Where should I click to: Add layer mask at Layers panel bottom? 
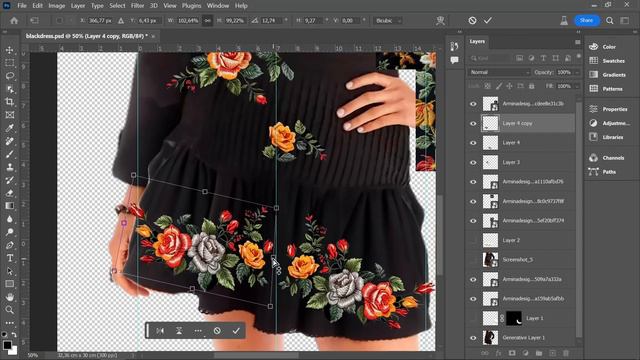point(512,353)
